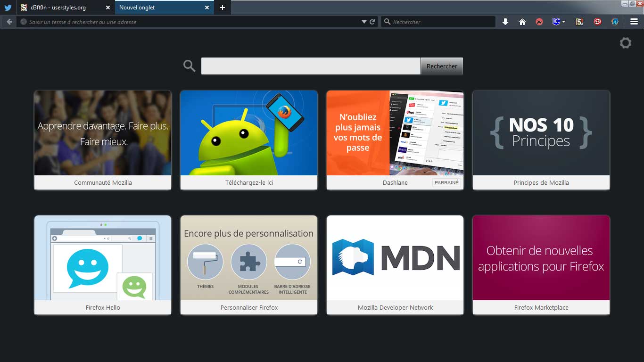Click the back arrow button
The height and width of the screenshot is (362, 644).
click(9, 22)
